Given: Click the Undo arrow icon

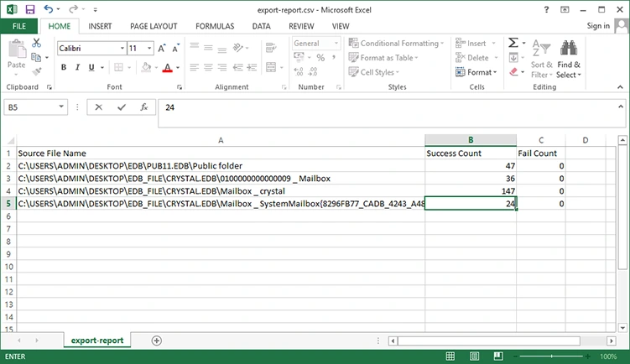Looking at the screenshot, I should pos(48,9).
